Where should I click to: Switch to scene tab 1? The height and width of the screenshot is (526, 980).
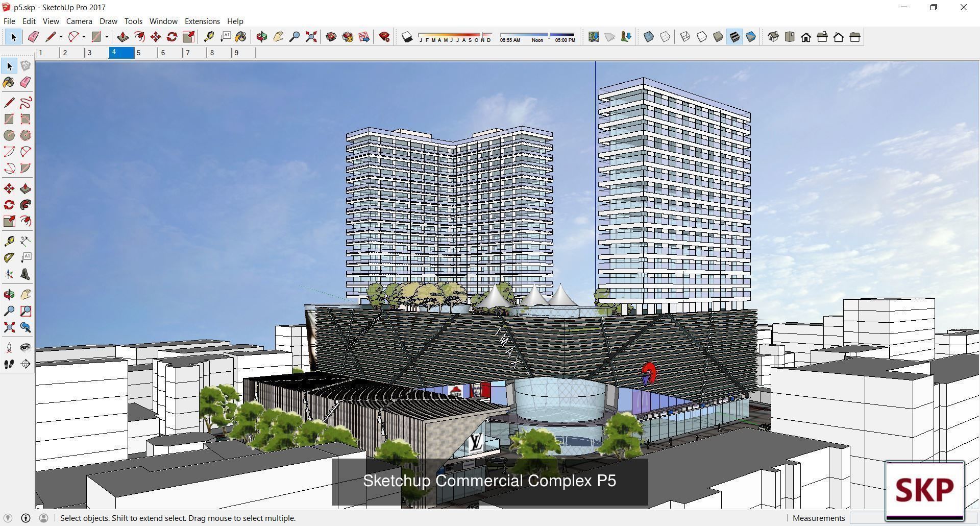pos(47,53)
